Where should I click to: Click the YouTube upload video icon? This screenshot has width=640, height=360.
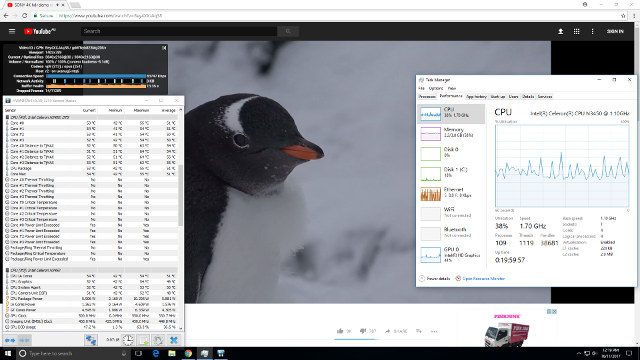pos(560,31)
